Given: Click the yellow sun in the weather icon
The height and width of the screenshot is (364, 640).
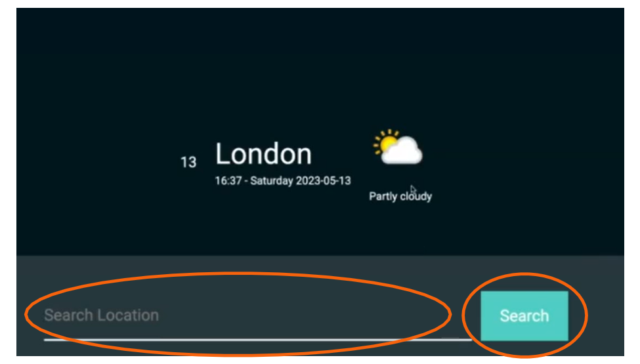Looking at the screenshot, I should pyautogui.click(x=386, y=142).
